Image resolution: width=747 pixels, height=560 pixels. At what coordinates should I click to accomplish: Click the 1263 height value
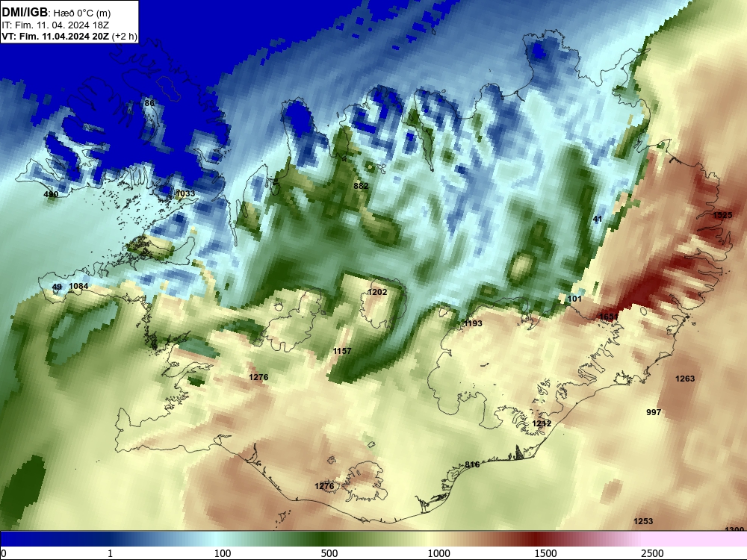tap(685, 379)
